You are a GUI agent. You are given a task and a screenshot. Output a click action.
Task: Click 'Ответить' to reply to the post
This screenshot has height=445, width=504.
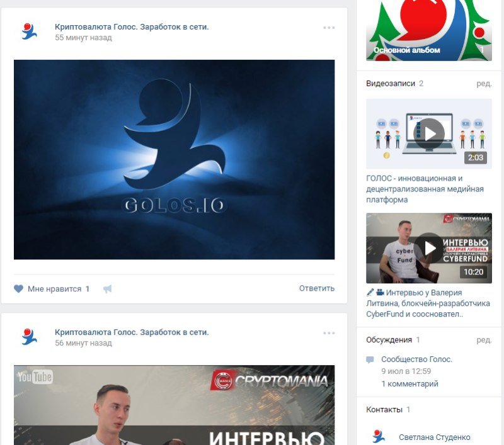[317, 288]
